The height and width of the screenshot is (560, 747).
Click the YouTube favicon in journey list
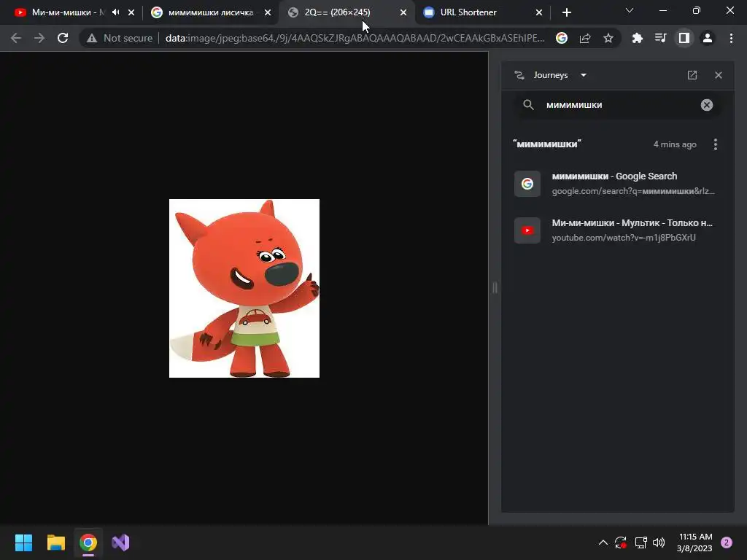tap(527, 230)
